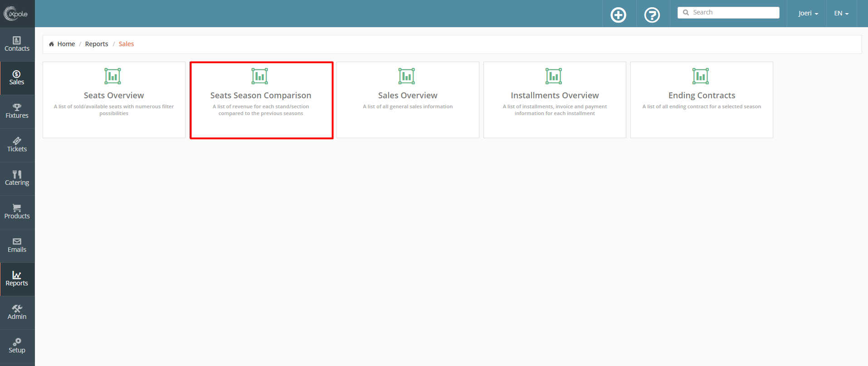Click the search magnifier icon
Screen dimensions: 868x366
click(x=686, y=13)
